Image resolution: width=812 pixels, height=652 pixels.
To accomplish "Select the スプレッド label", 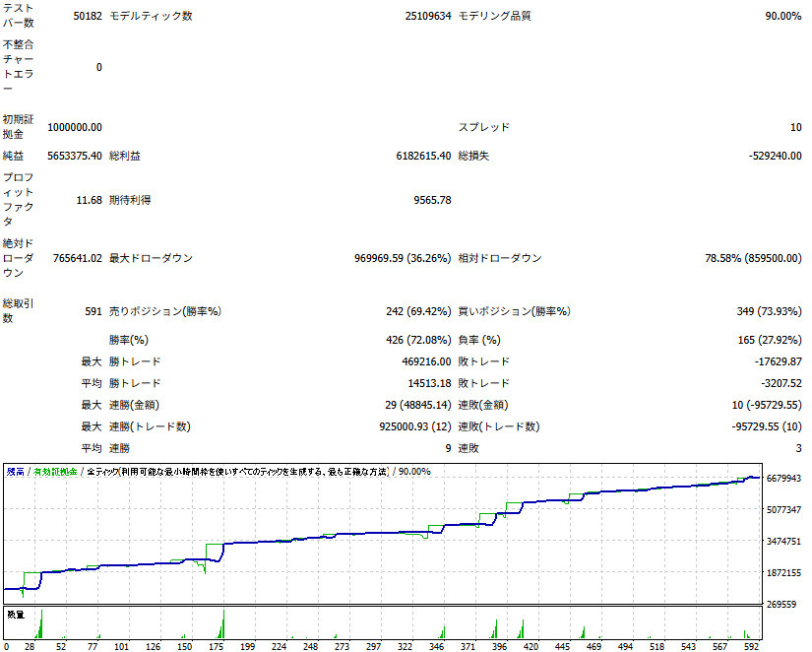I will pyautogui.click(x=483, y=127).
